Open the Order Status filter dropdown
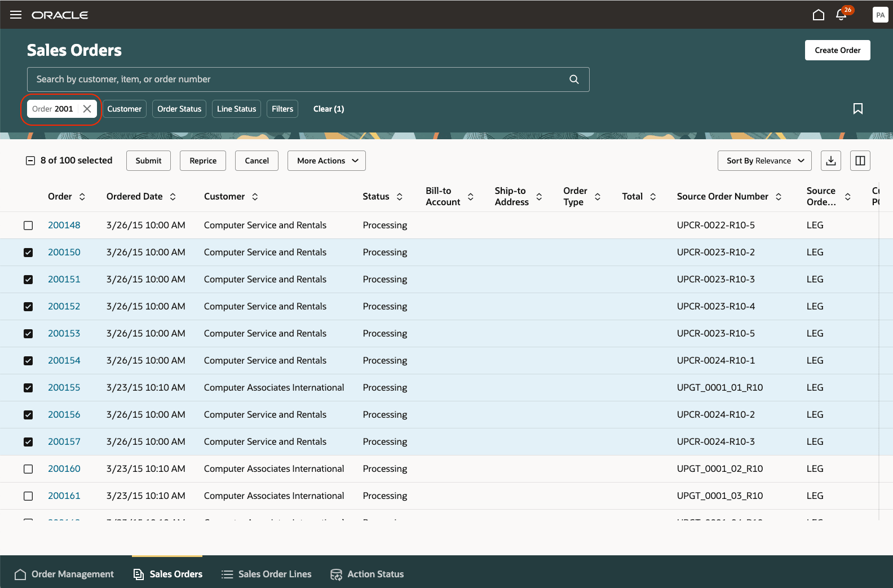The height and width of the screenshot is (588, 893). click(179, 109)
